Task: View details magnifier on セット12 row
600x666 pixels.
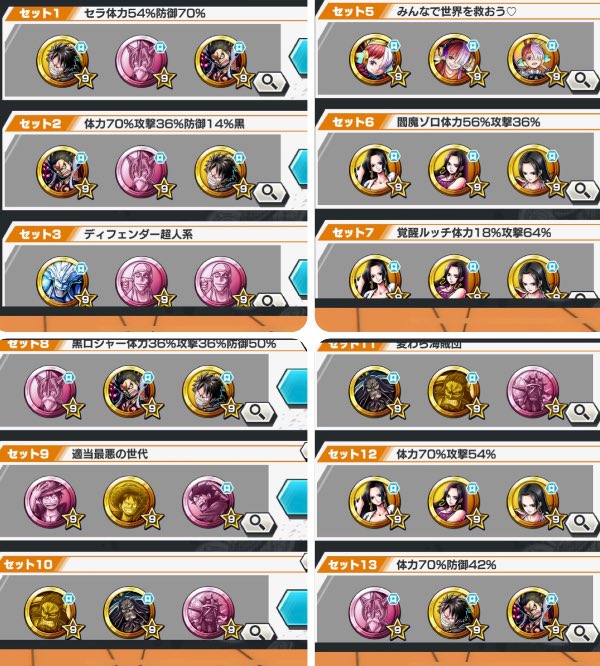Action: 583,522
